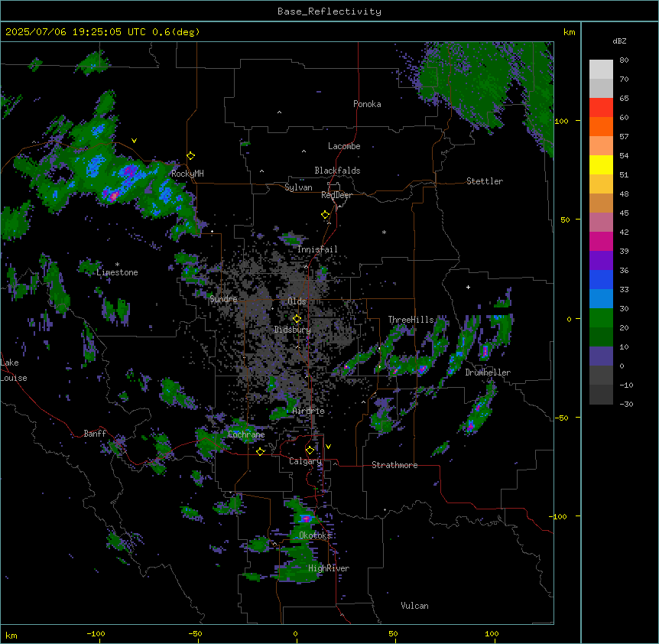
Task: Click the -50 tick label on the bottom axis
Action: pos(195,633)
